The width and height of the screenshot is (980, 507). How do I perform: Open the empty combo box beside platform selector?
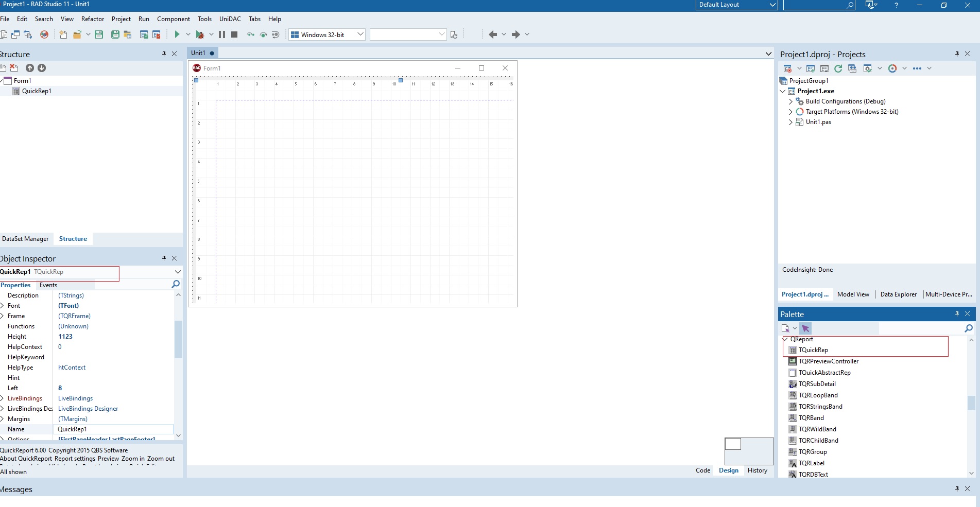tap(441, 34)
